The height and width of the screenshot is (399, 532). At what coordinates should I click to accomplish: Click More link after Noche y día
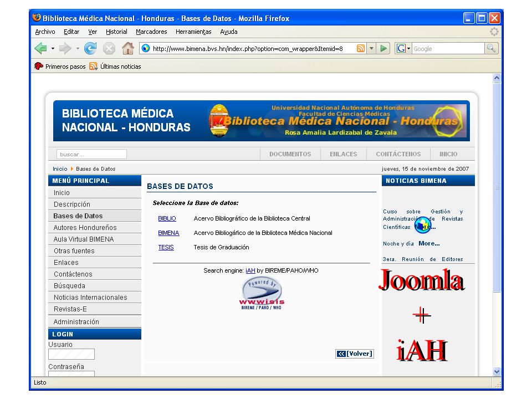pos(429,243)
